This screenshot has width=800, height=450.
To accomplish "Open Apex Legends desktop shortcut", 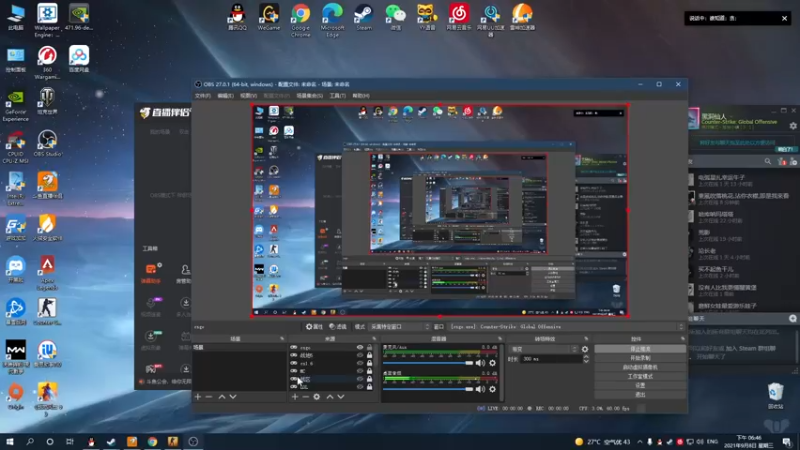I will pos(47,273).
